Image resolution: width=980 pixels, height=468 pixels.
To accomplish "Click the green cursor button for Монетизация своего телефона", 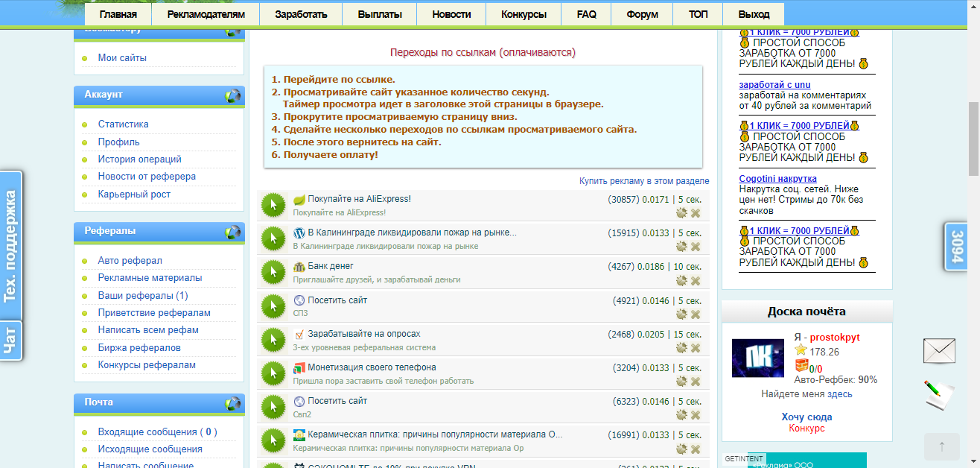I will click(x=274, y=373).
